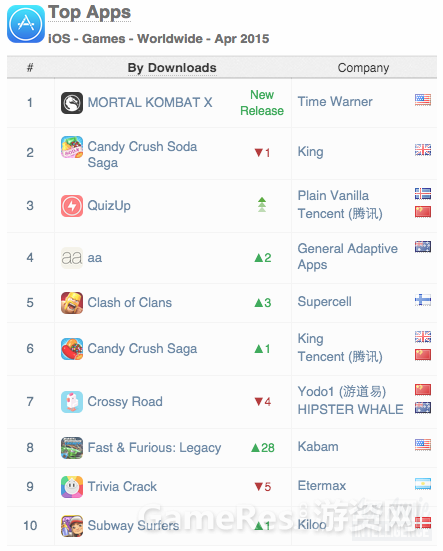Open the Trivia Crack link
Viewport: 443px width, 551px height.
pos(122,487)
